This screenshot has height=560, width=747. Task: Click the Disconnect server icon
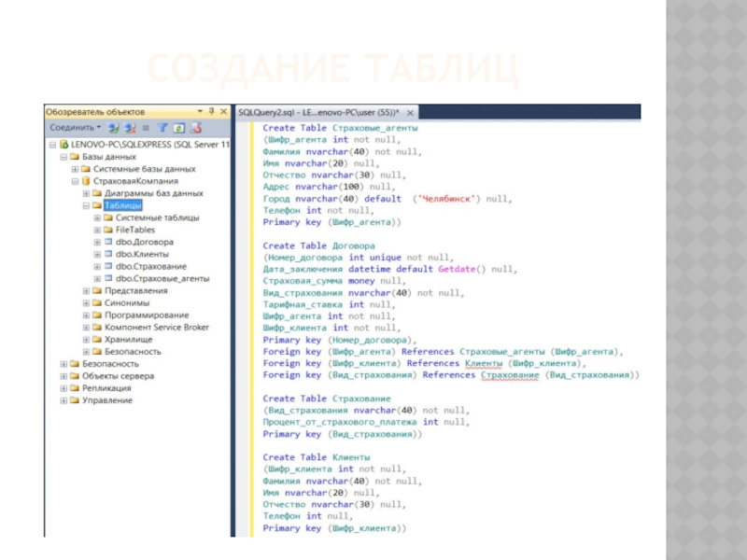(x=130, y=127)
